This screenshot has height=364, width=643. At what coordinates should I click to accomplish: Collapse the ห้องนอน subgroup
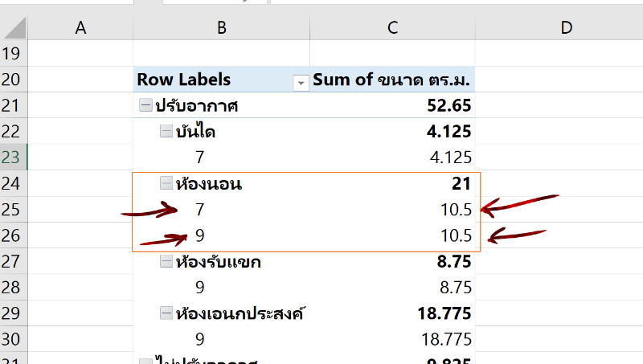[x=166, y=184]
